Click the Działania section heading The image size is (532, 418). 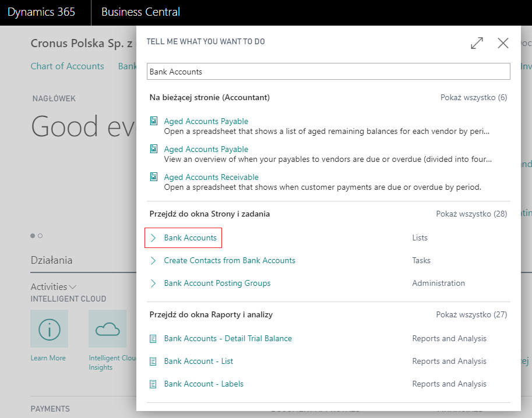[51, 260]
